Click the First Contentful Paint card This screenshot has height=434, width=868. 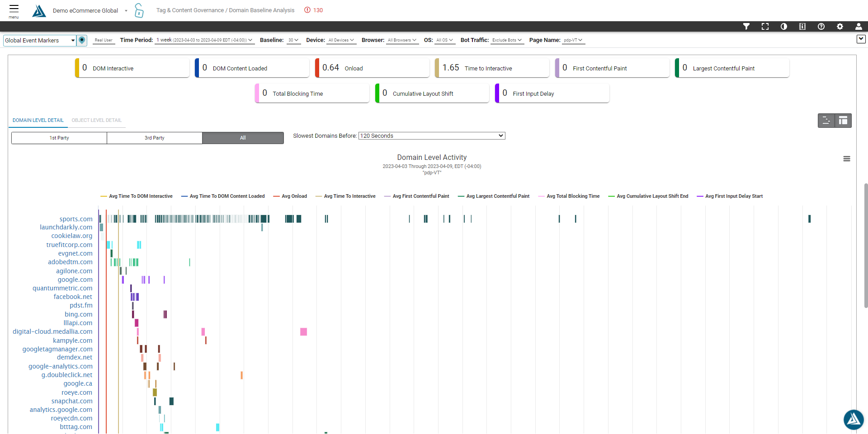612,68
